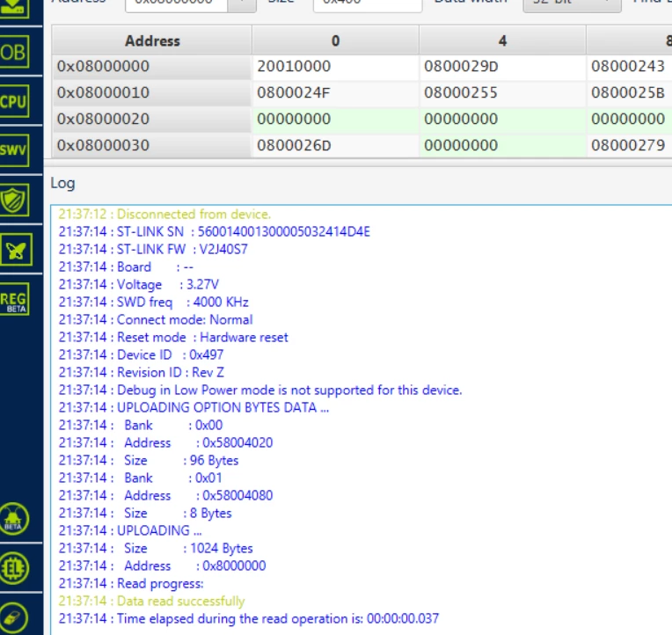
Task: Click 'Time elapsed during the read operation' line
Action: pyautogui.click(x=249, y=618)
